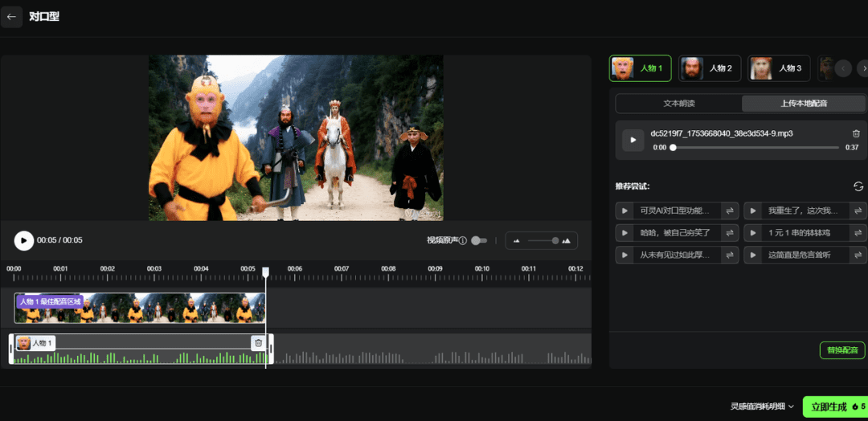Select 人物 1 character tab
This screenshot has width=868, height=421.
(640, 68)
